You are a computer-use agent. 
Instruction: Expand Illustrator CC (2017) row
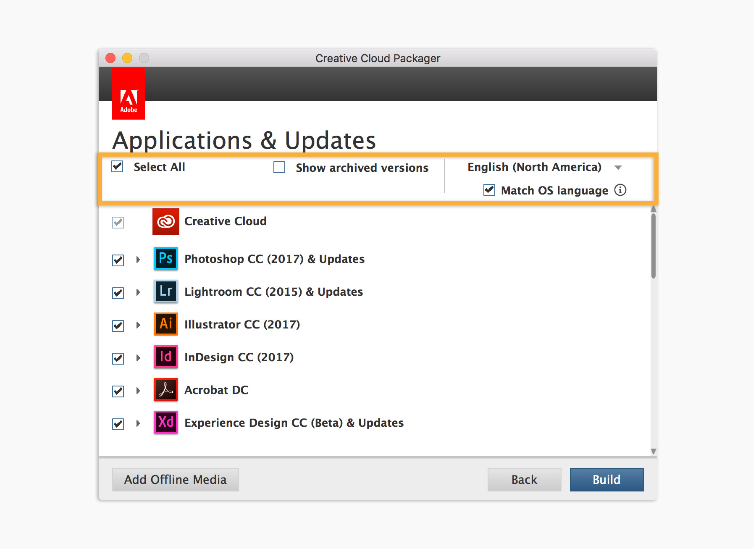pyautogui.click(x=138, y=325)
